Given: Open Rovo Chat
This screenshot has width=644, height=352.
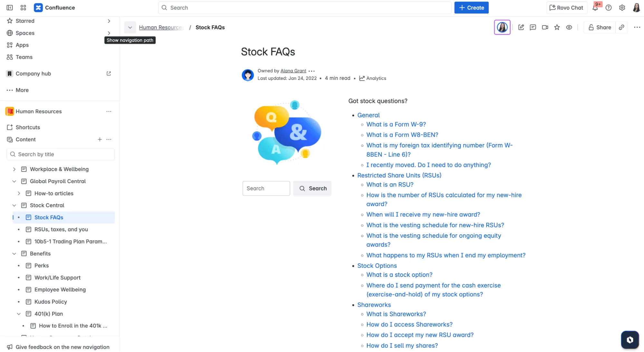Looking at the screenshot, I should pos(566,8).
